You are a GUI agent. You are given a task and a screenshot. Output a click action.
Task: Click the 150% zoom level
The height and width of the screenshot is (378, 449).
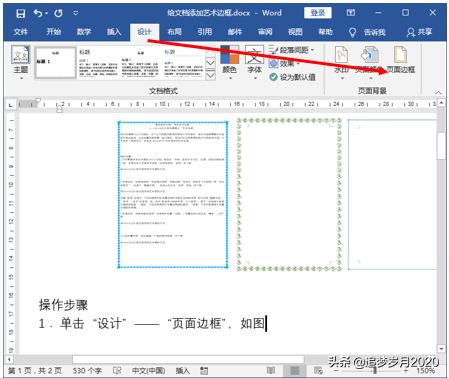(x=426, y=370)
